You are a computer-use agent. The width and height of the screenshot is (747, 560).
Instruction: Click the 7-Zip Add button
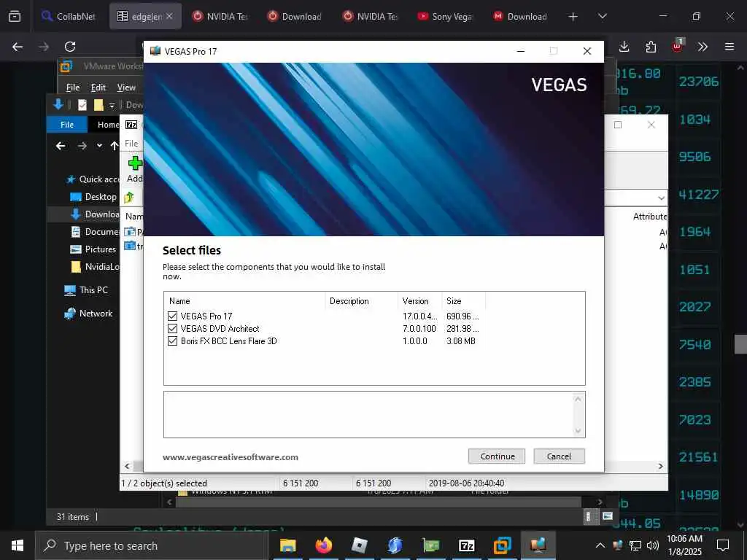coord(135,169)
